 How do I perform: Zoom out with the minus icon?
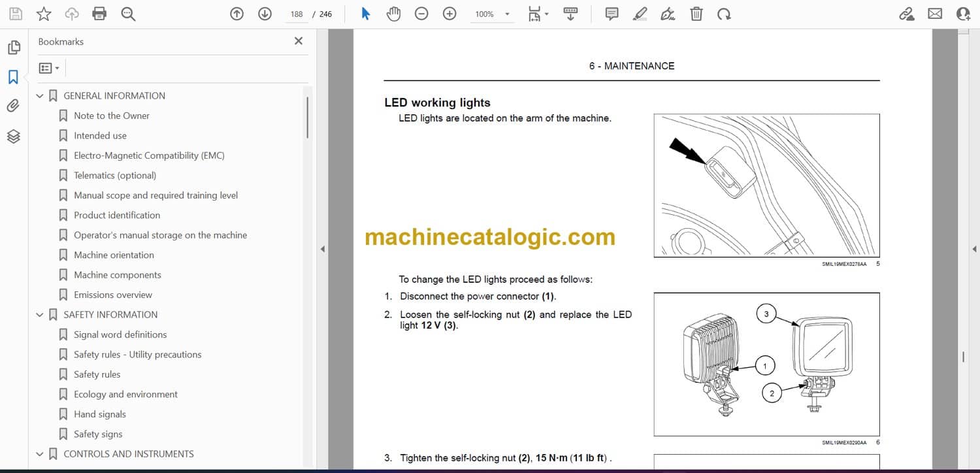[421, 14]
